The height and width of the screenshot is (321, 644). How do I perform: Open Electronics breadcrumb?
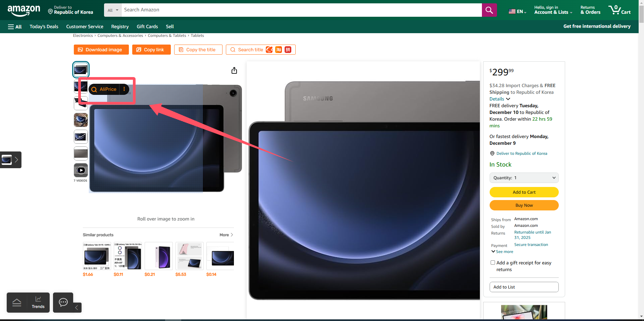(83, 36)
